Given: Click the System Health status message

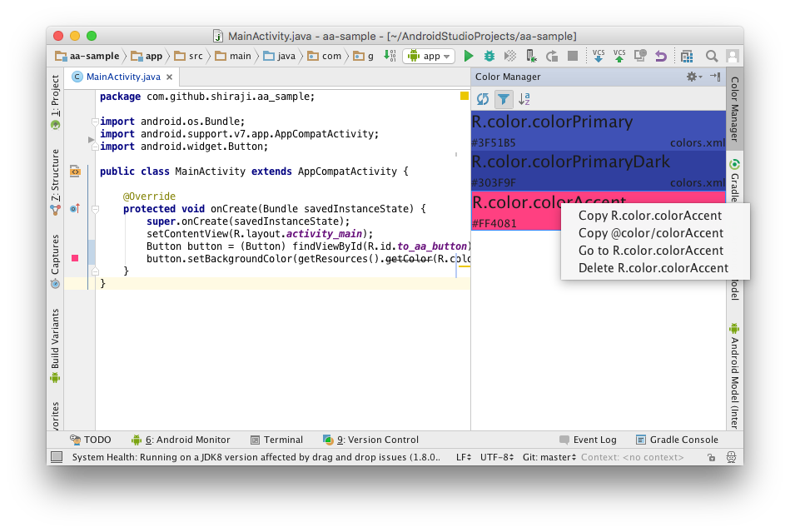Looking at the screenshot, I should coord(256,457).
